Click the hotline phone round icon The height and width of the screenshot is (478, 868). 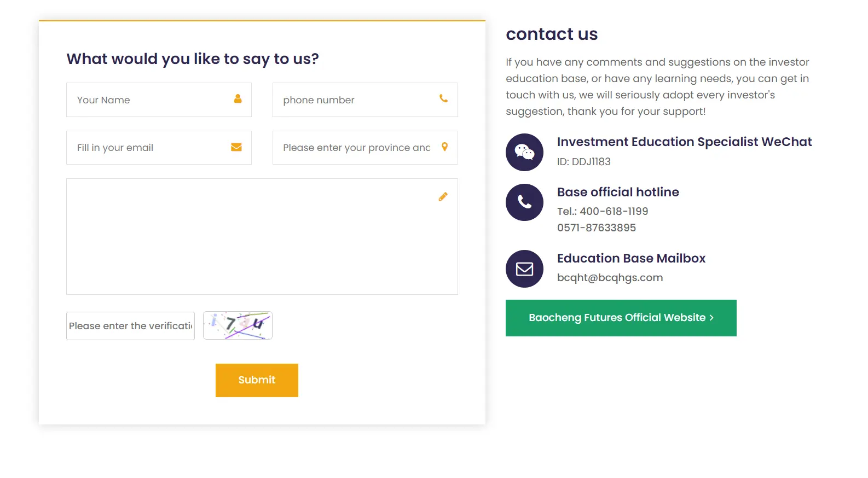524,202
